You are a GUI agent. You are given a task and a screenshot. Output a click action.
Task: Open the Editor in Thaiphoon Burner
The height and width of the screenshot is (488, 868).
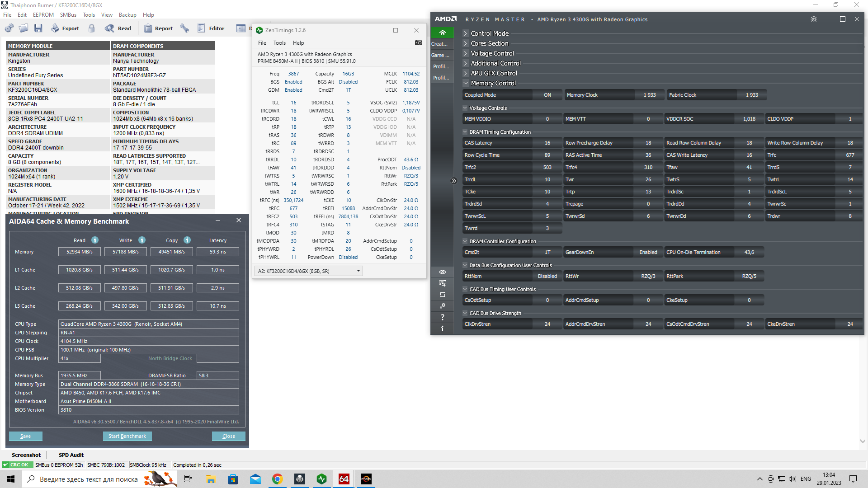(x=211, y=28)
